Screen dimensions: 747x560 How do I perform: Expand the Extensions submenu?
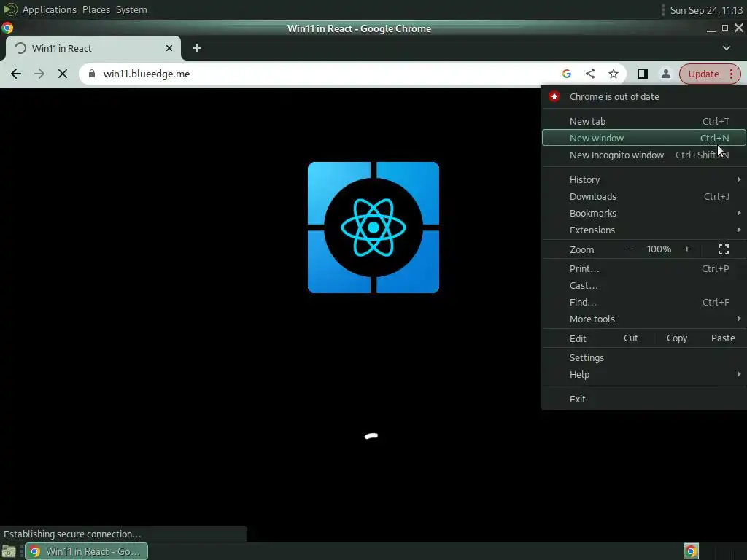644,230
